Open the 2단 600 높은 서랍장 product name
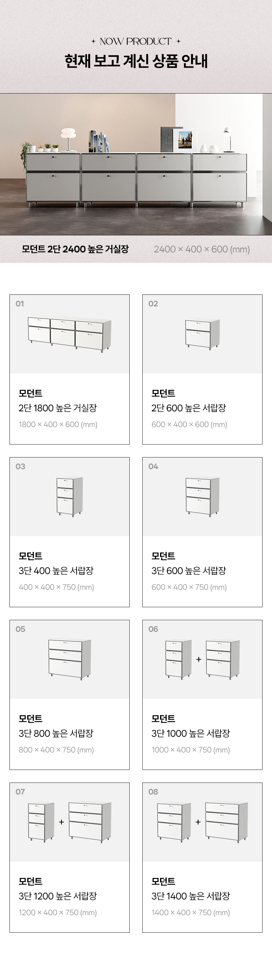Image resolution: width=272 pixels, height=980 pixels. point(189,408)
